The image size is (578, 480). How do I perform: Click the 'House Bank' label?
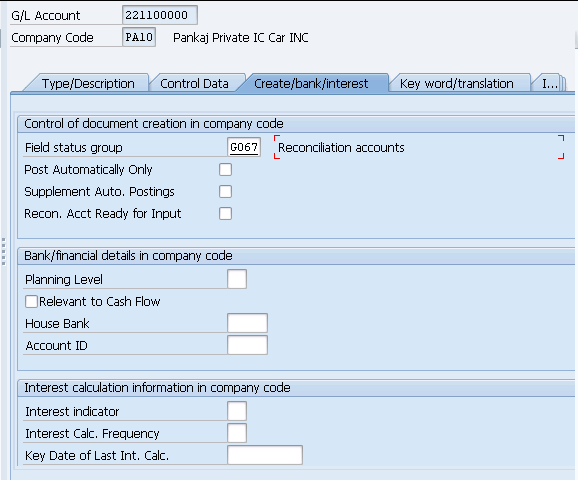point(57,323)
